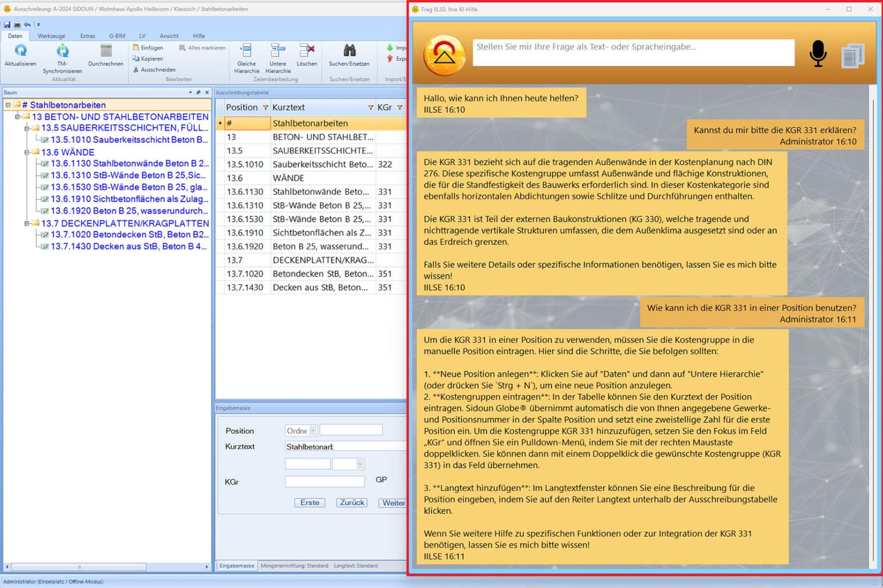Collapse the 13.7 DECKENPLATTEN/KRAGPLATTEN node
Screen dimensions: 883x588
tap(26, 223)
